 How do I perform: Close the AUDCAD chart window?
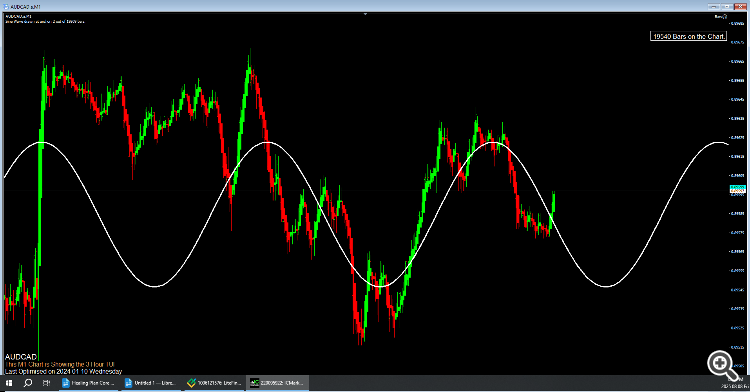click(x=740, y=7)
